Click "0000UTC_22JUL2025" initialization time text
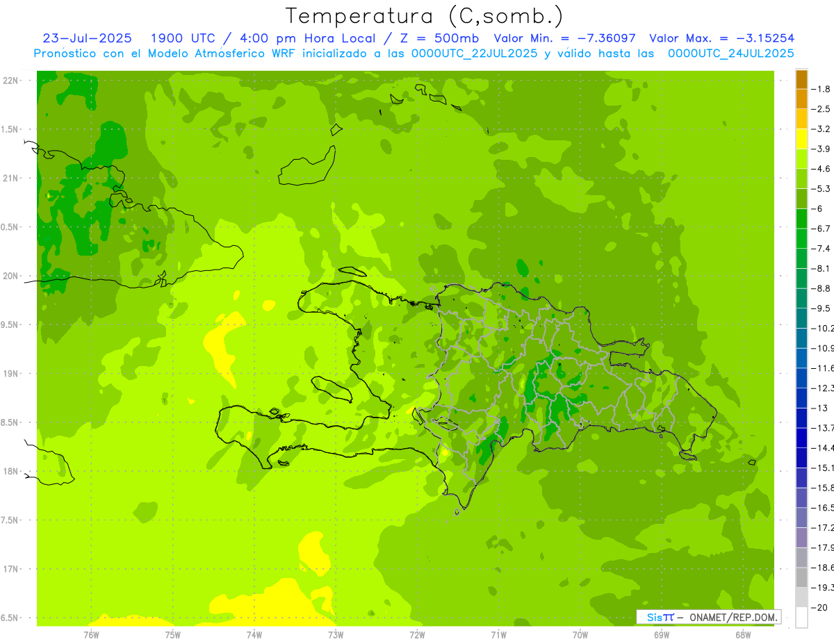 coord(475,53)
